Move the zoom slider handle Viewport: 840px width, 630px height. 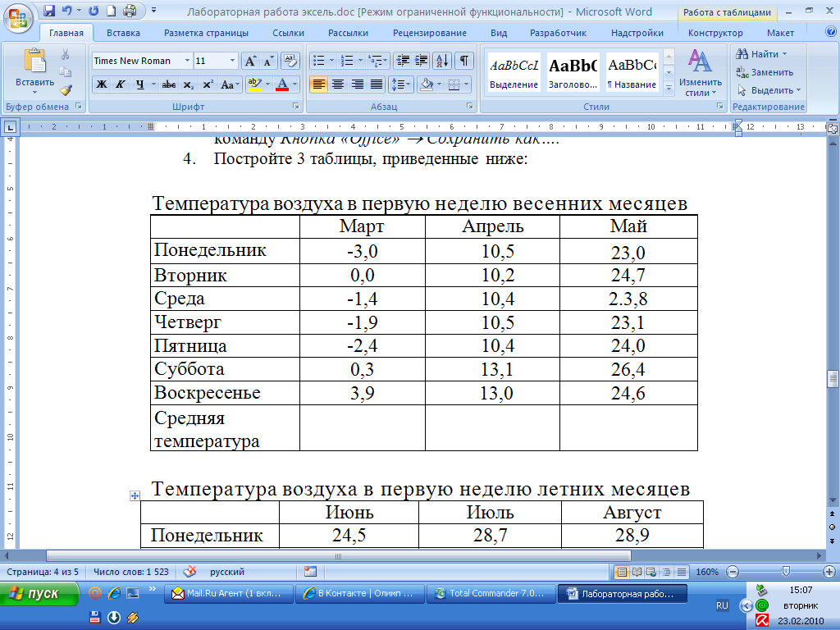click(x=786, y=572)
